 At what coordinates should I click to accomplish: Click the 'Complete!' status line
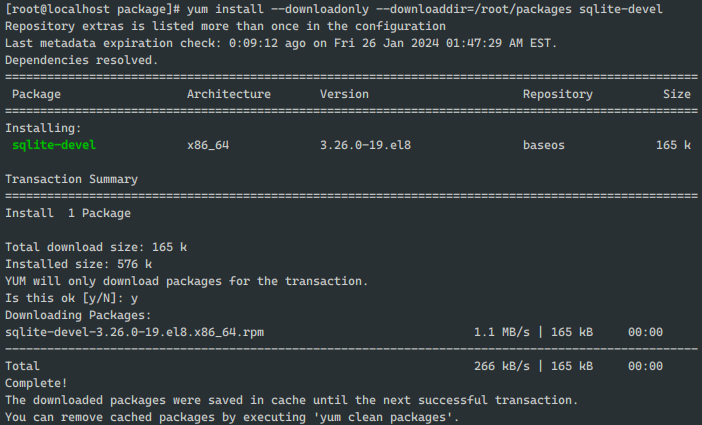click(36, 383)
